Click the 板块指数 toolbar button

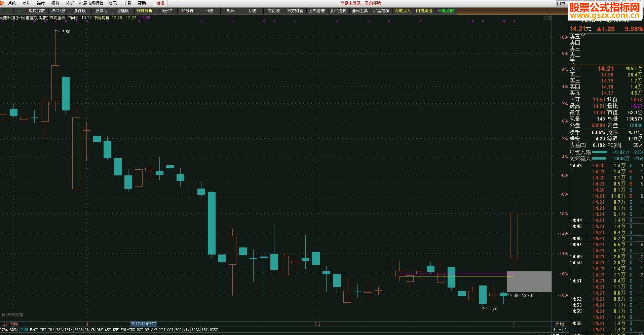click(x=37, y=11)
